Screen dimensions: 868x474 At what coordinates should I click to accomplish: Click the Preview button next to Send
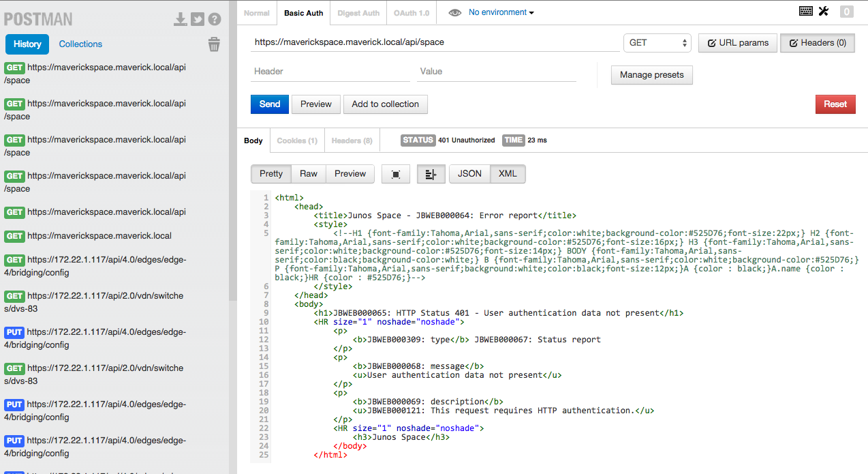click(316, 104)
